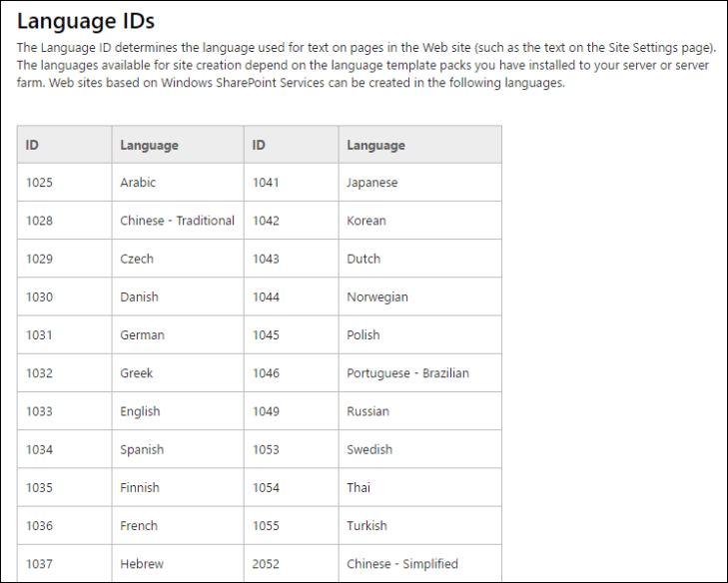This screenshot has height=583, width=728.
Task: Click the second Language column header
Action: pos(375,145)
